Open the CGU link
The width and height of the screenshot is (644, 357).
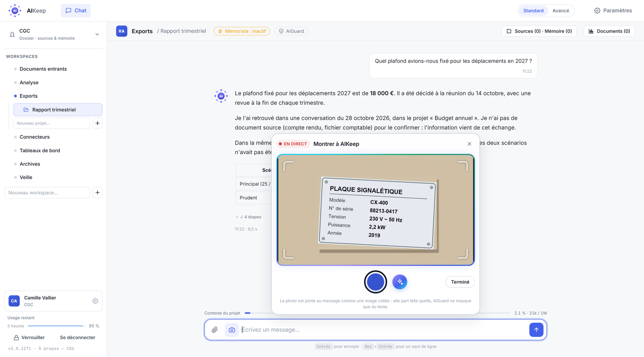click(70, 349)
